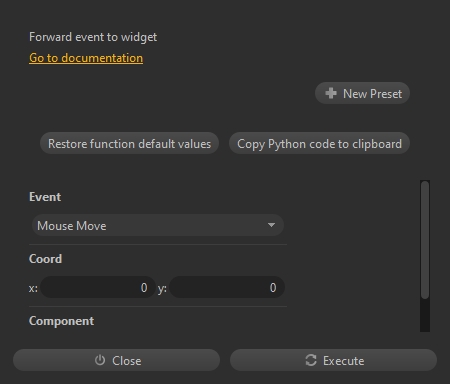
Task: Click the Execute button label
Action: coord(343,361)
